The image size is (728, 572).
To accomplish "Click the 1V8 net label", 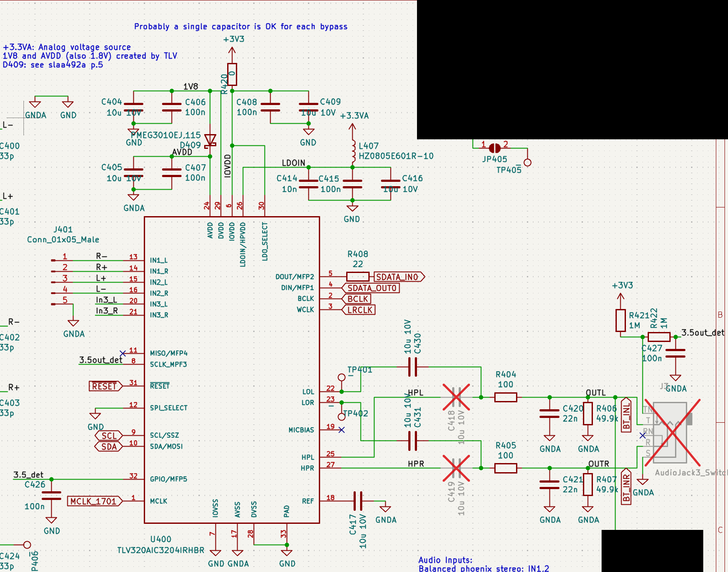I will [191, 86].
